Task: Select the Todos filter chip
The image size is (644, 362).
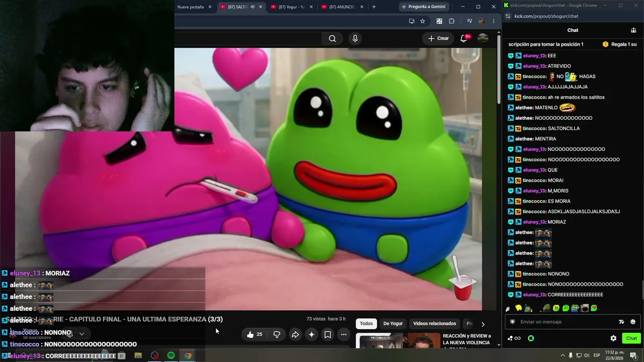Action: 366,324
